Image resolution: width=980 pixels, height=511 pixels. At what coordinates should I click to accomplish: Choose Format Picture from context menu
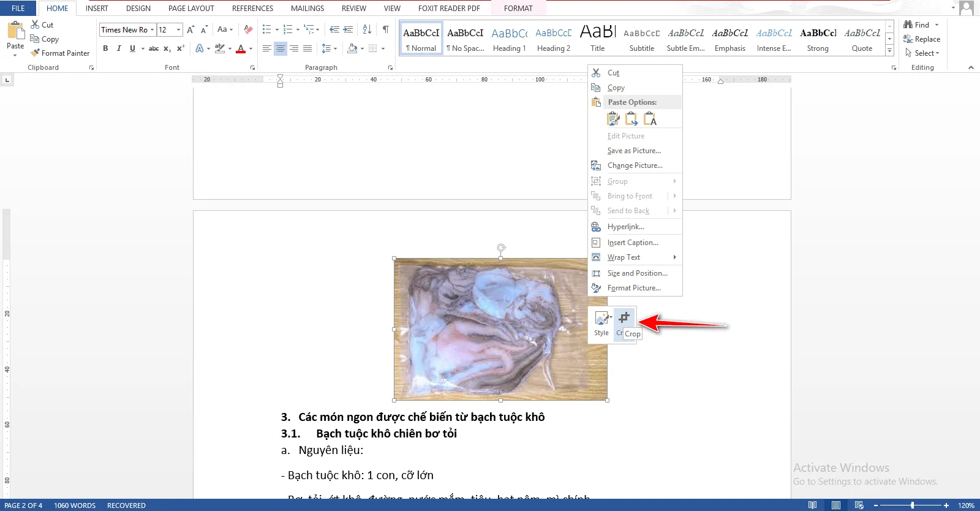pos(635,288)
